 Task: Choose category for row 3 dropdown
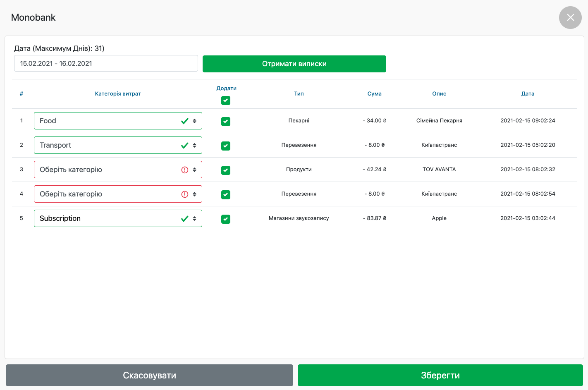(118, 170)
